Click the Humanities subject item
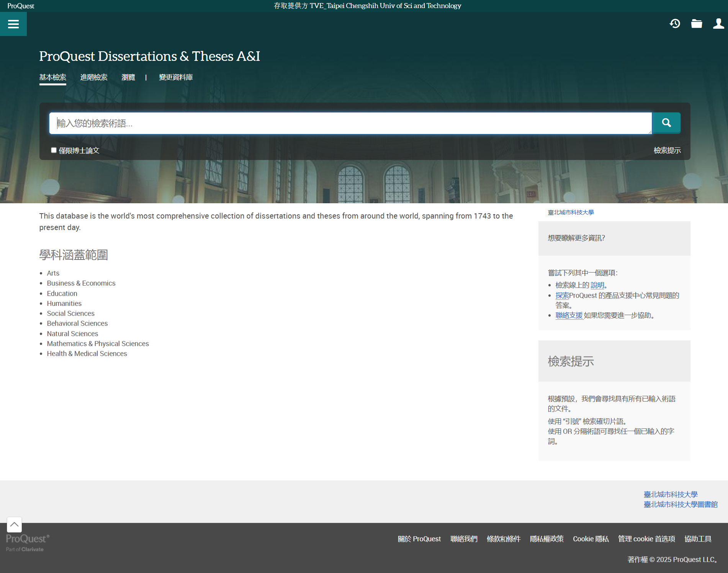Image resolution: width=728 pixels, height=573 pixels. (64, 304)
